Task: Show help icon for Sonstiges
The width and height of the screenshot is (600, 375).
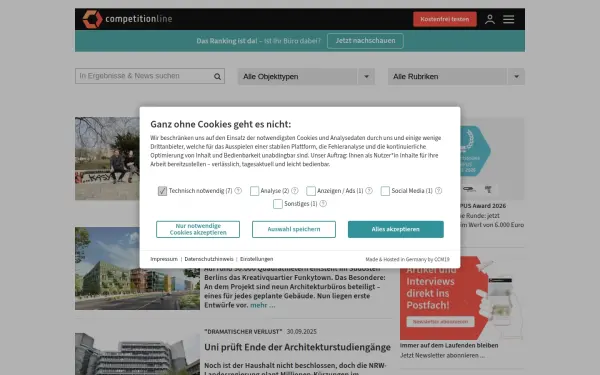Action: coord(323,204)
